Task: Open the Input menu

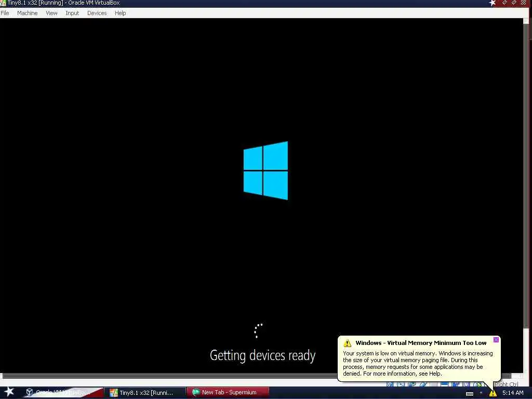Action: pos(72,13)
